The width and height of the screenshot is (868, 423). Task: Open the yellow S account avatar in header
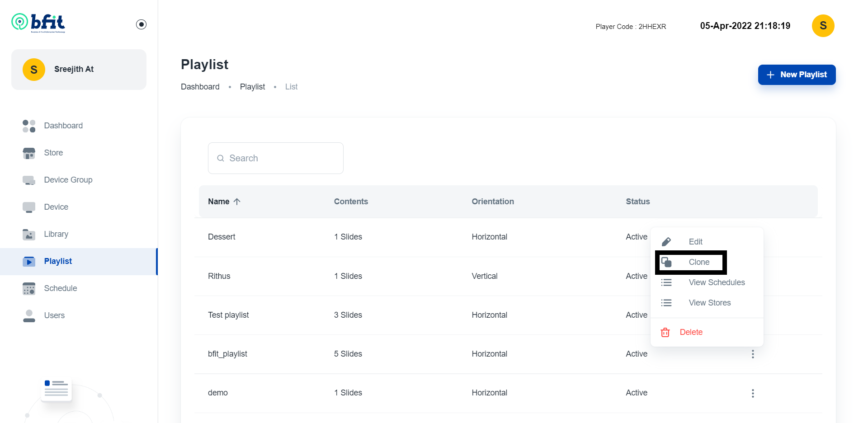(x=823, y=26)
